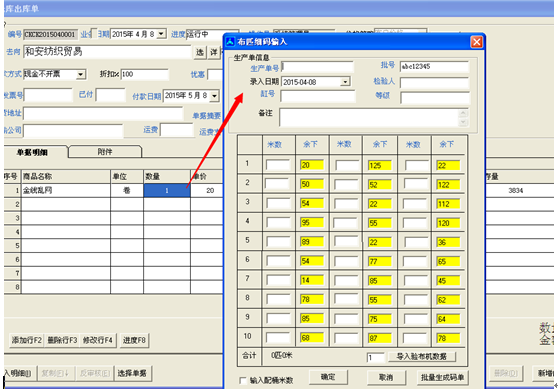This screenshot has width=558, height=391.
Task: Click the yellow 余下 cell showing 14
Action: (312, 280)
